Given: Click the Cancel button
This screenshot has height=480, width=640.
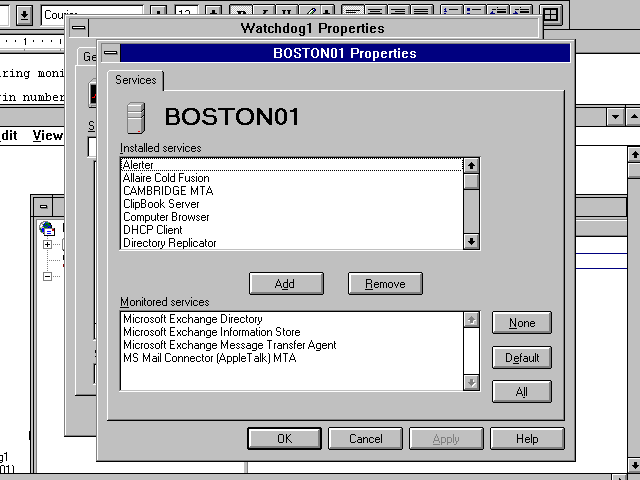Looking at the screenshot, I should [x=365, y=439].
